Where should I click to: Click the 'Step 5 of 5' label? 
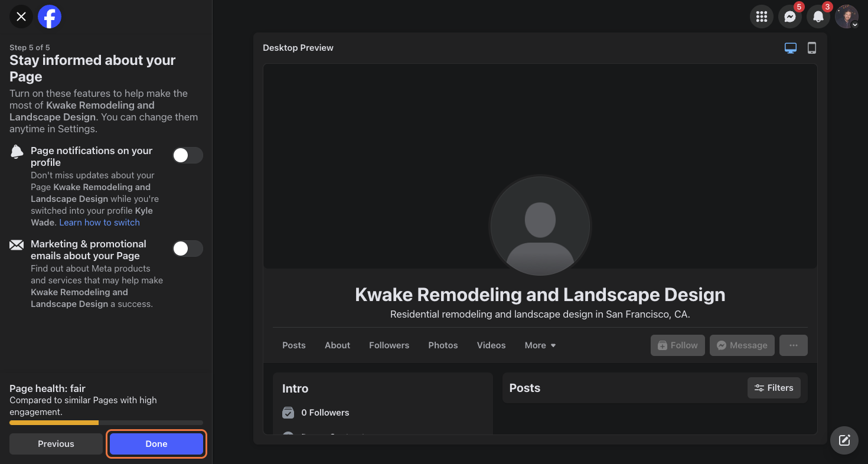30,47
